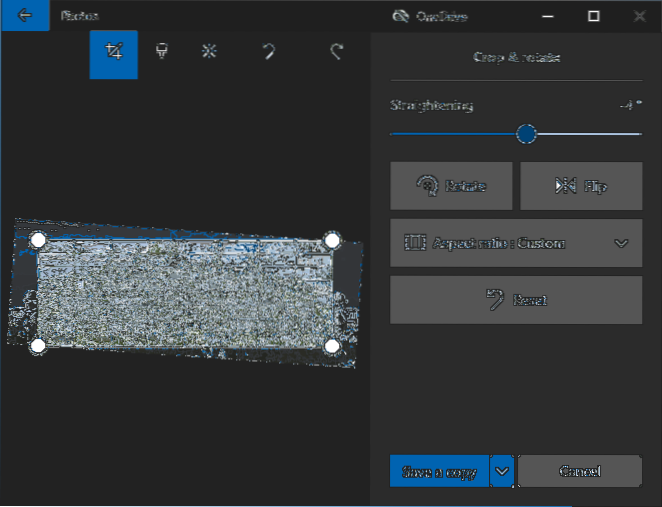
Task: Cancel the crop edits
Action: tap(580, 471)
